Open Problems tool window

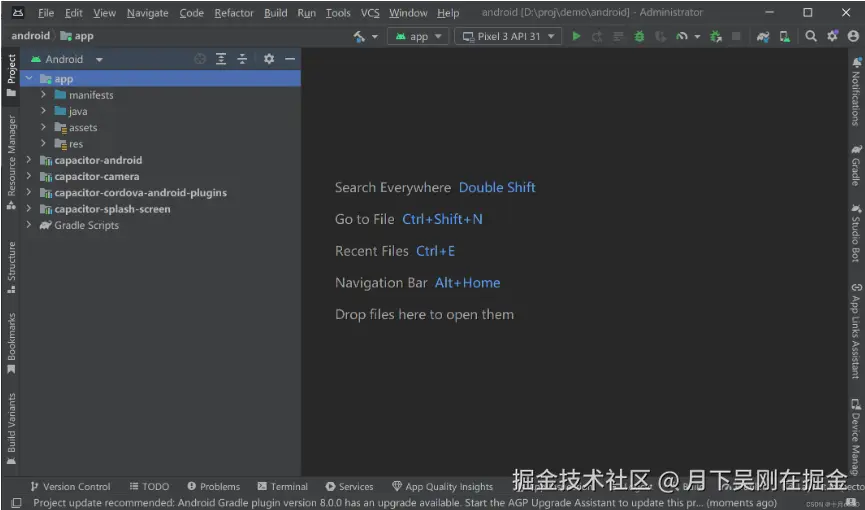coord(213,486)
